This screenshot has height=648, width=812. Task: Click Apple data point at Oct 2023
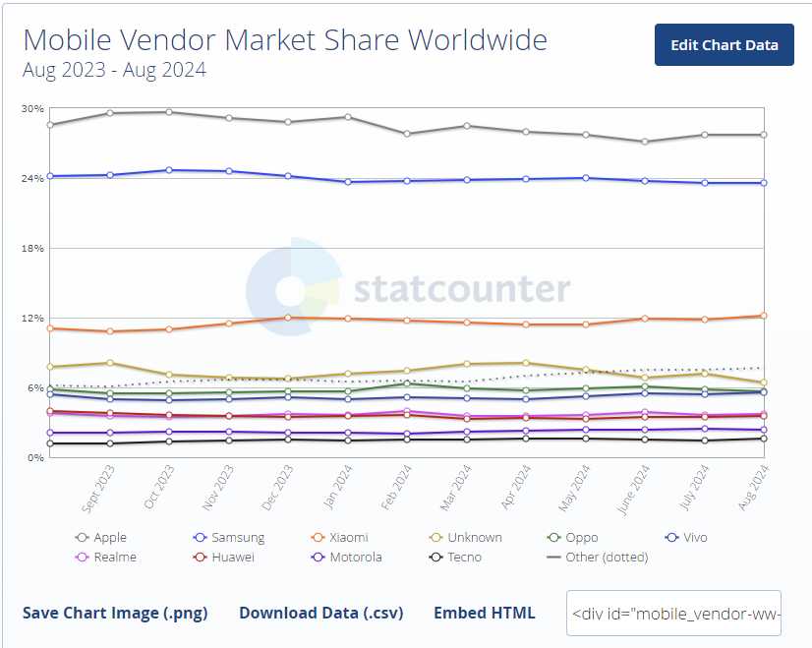[x=169, y=112]
